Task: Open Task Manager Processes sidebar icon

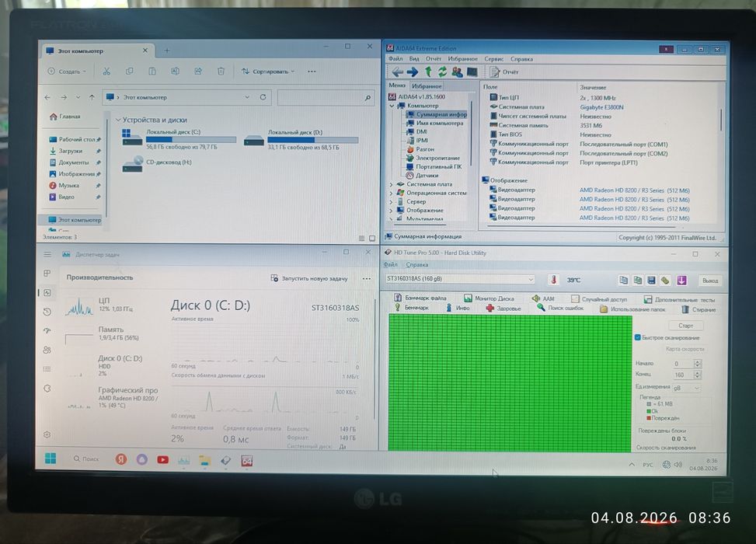Action: click(x=47, y=273)
